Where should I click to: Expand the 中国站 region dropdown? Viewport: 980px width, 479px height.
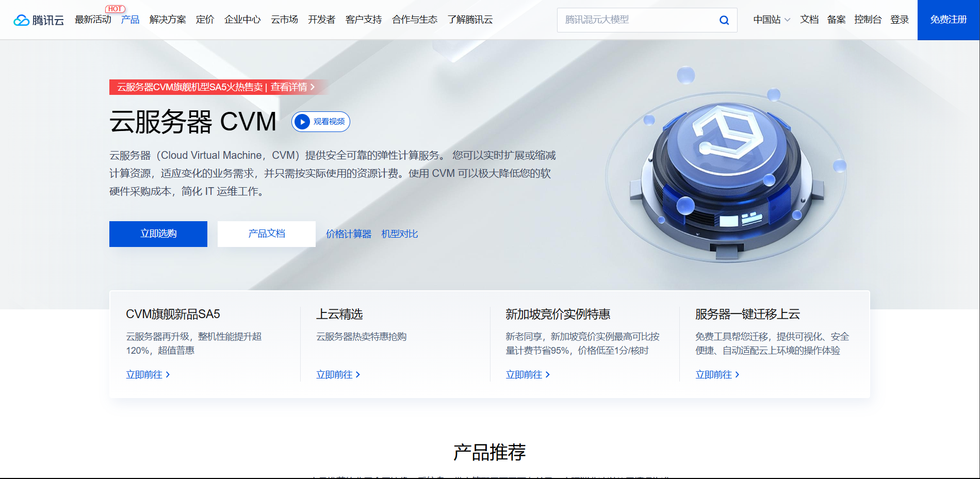click(x=771, y=20)
